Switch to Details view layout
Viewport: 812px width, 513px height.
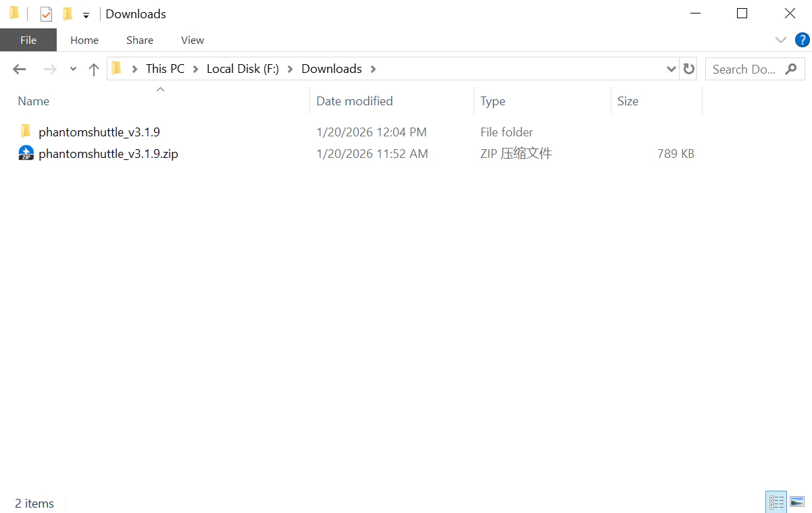[x=776, y=502]
